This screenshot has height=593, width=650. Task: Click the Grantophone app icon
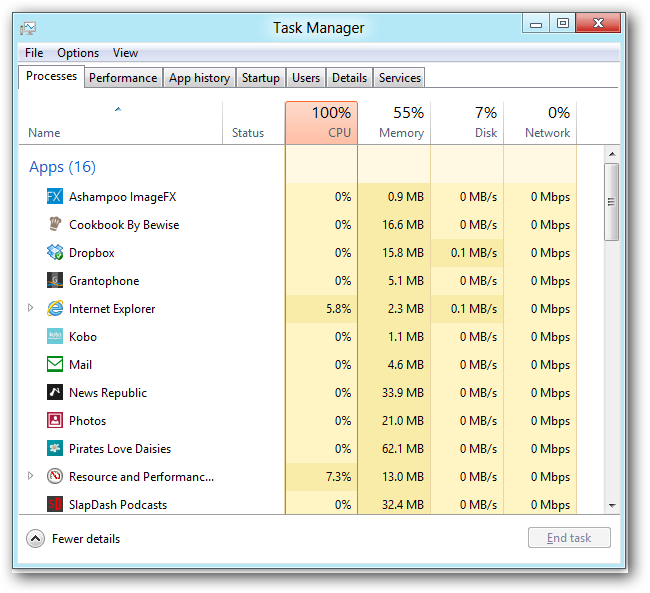coord(55,281)
